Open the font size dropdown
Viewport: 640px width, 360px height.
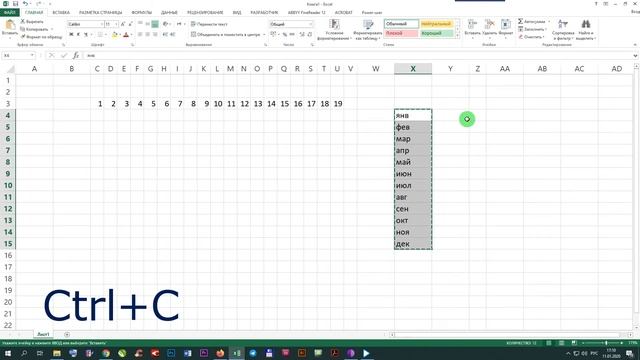pos(116,24)
